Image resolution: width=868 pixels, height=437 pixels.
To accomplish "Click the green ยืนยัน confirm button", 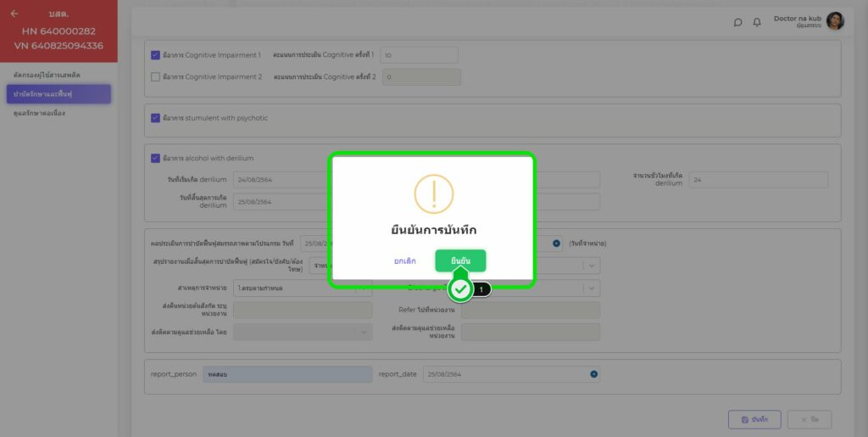I will point(460,261).
